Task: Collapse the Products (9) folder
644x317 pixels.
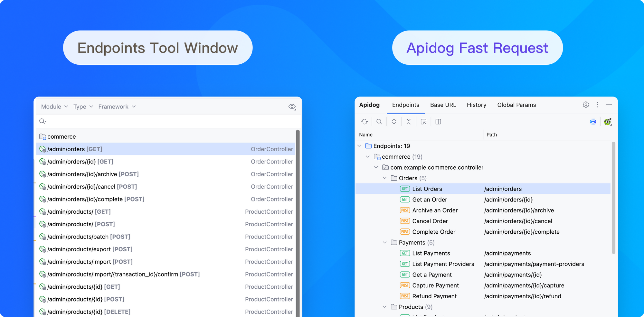Action: (x=384, y=307)
